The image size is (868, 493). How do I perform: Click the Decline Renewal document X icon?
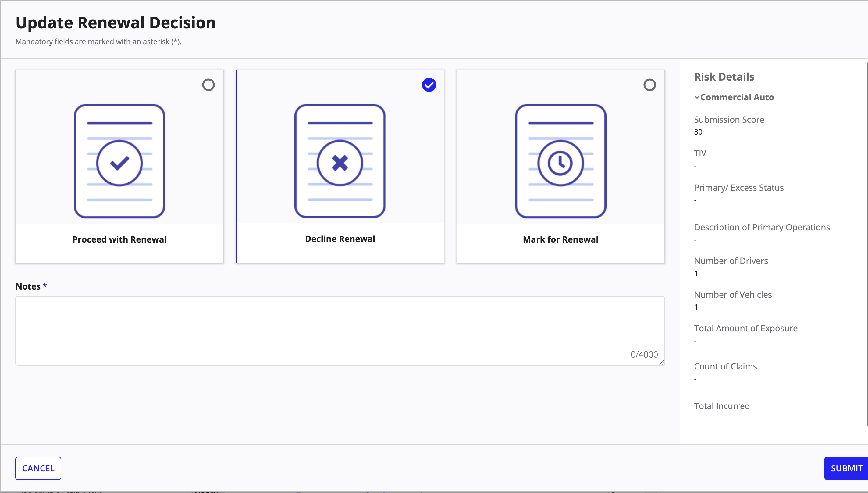340,161
